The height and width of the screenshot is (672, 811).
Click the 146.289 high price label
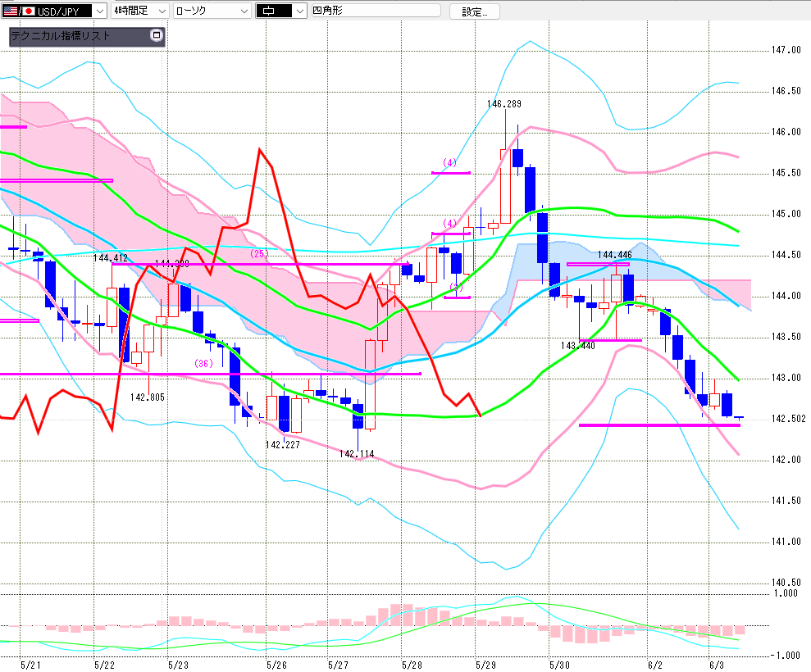503,104
